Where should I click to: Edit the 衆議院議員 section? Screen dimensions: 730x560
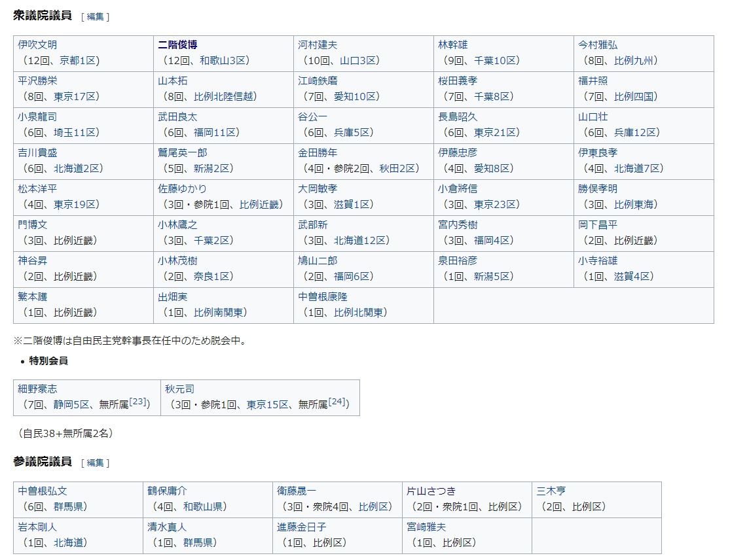96,17
